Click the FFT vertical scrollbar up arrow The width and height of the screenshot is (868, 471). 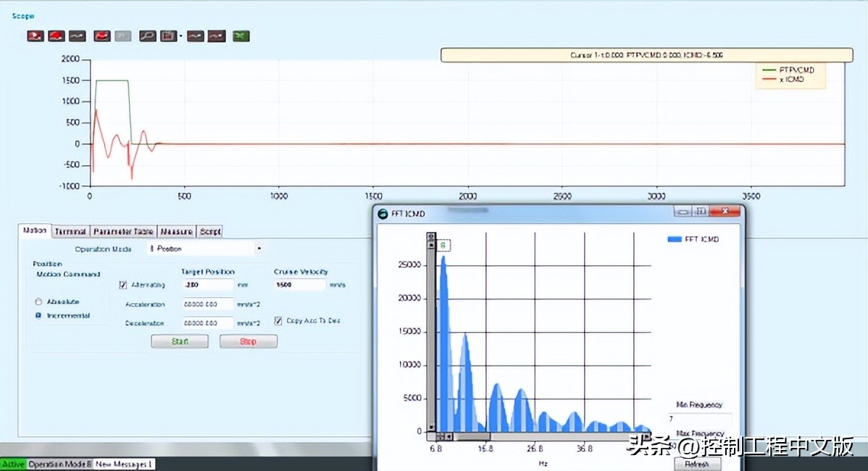tap(431, 245)
